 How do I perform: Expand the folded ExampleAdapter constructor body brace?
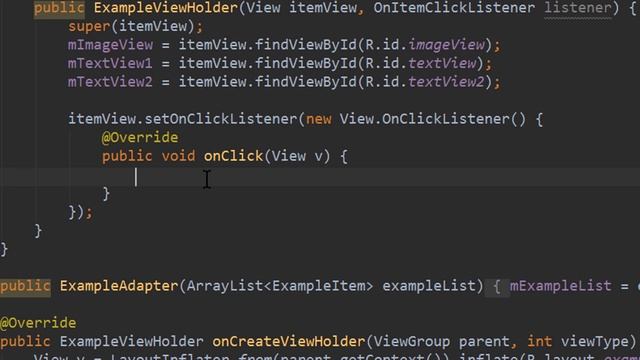pos(497,286)
